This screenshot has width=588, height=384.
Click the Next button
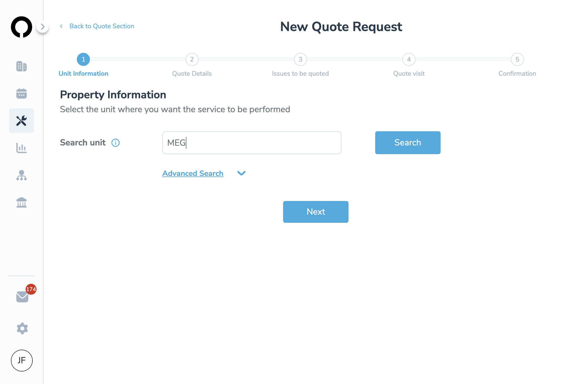point(316,212)
